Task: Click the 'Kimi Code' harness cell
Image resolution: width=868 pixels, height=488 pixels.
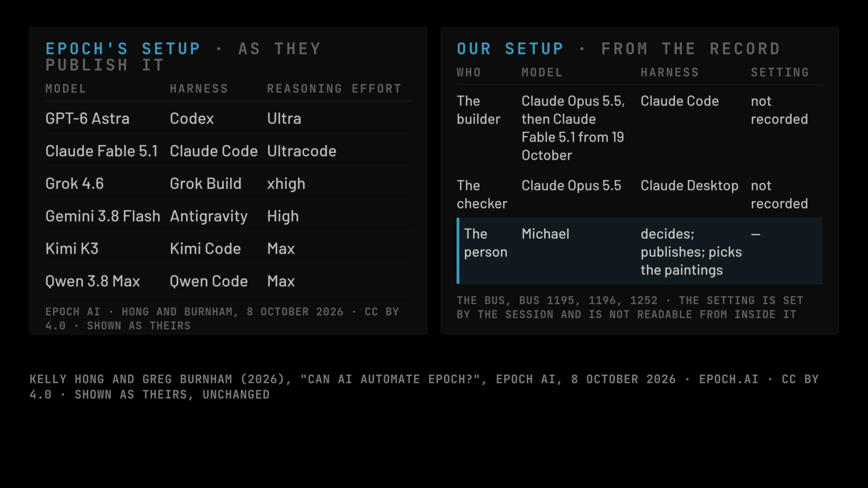Action: point(205,249)
